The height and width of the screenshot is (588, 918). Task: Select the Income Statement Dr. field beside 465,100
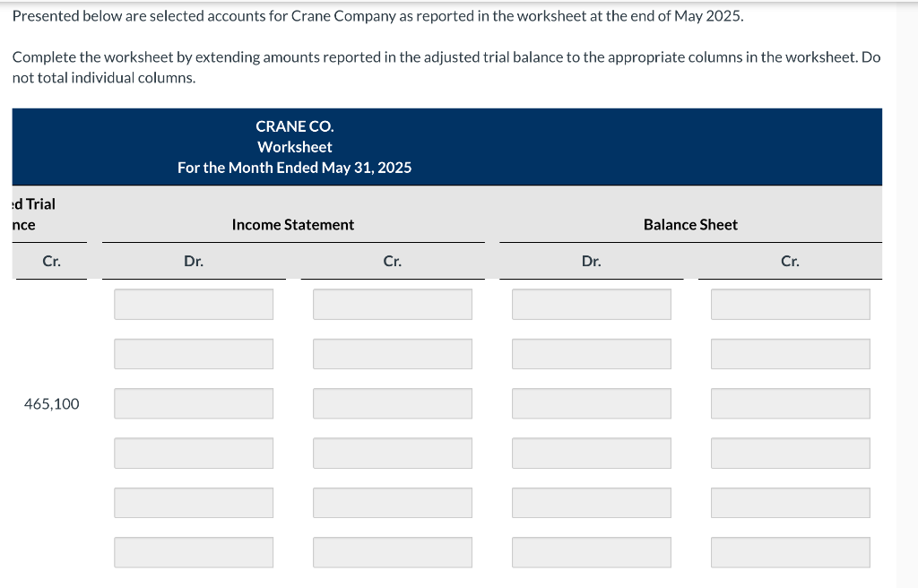click(194, 403)
